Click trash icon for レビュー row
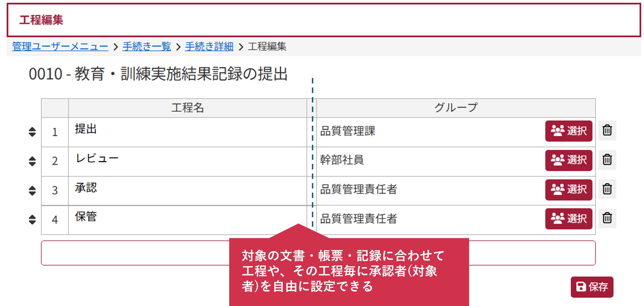This screenshot has height=306, width=644. click(607, 160)
